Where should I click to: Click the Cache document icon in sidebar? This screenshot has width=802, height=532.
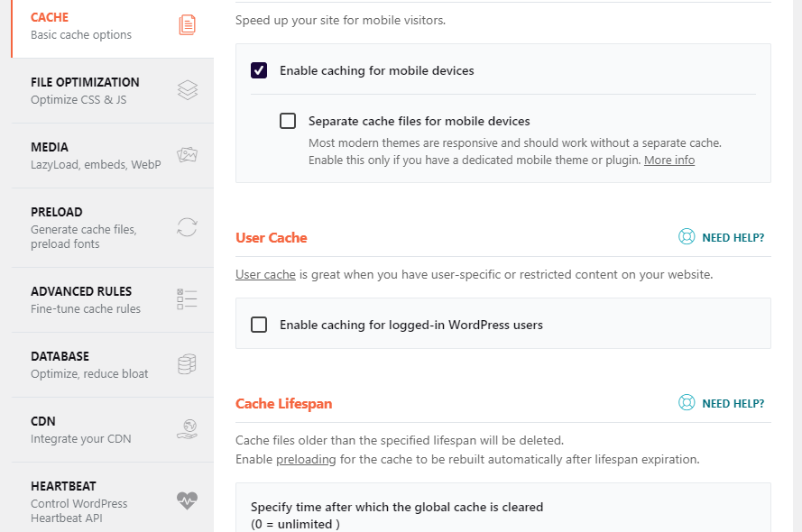point(188,25)
